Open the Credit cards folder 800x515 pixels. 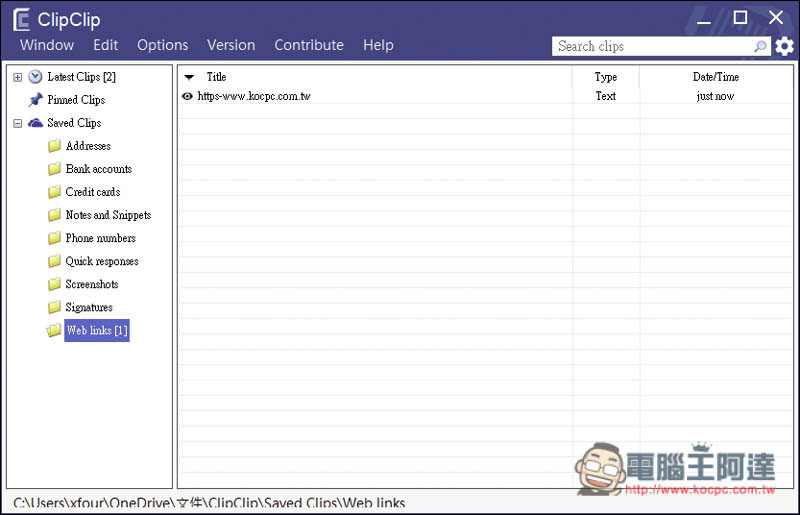tap(93, 192)
